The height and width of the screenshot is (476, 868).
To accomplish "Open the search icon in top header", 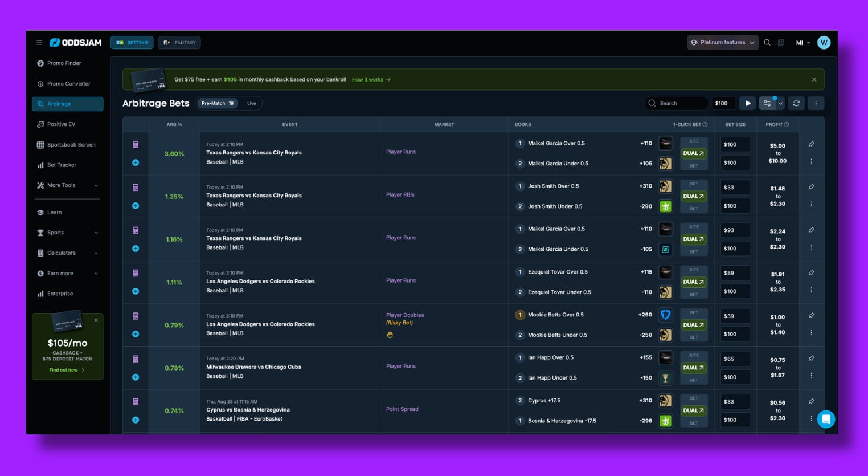I will [767, 43].
